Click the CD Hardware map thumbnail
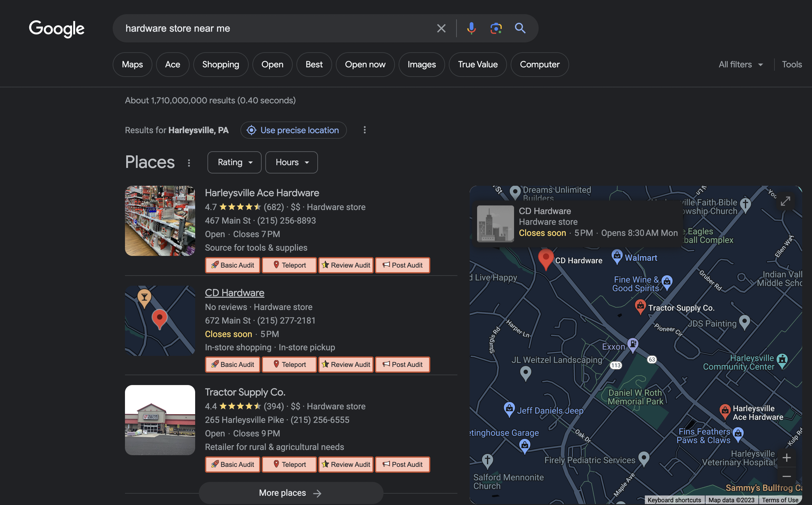The width and height of the screenshot is (812, 505). (x=160, y=321)
